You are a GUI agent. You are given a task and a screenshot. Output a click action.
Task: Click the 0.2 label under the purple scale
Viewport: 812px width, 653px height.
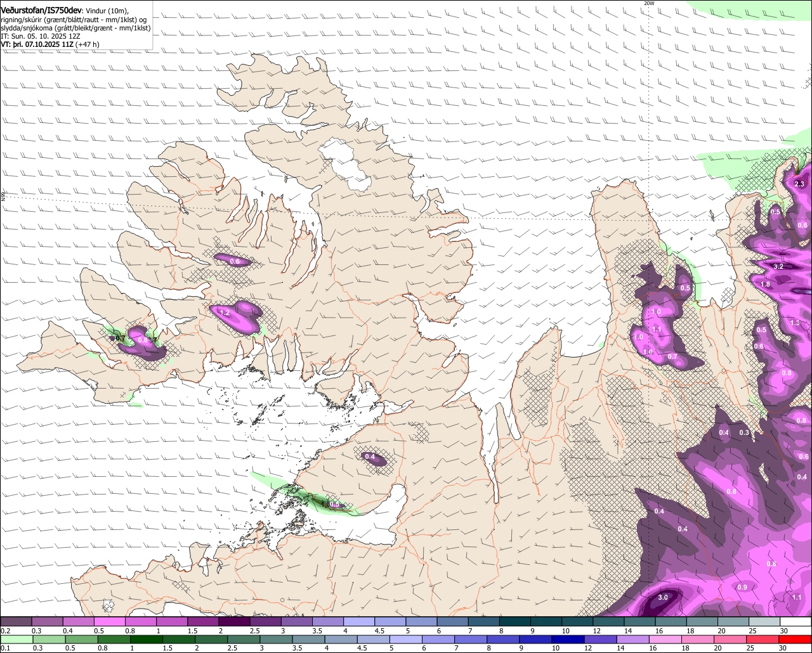click(6, 631)
